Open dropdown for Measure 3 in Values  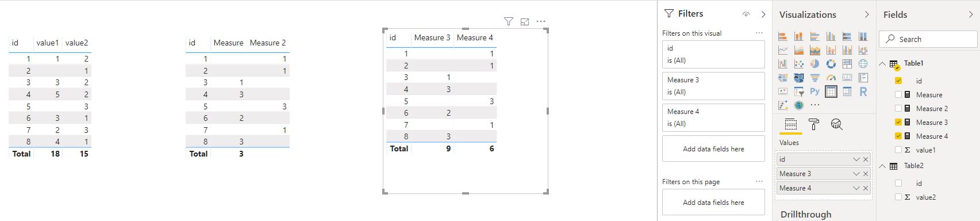856,174
